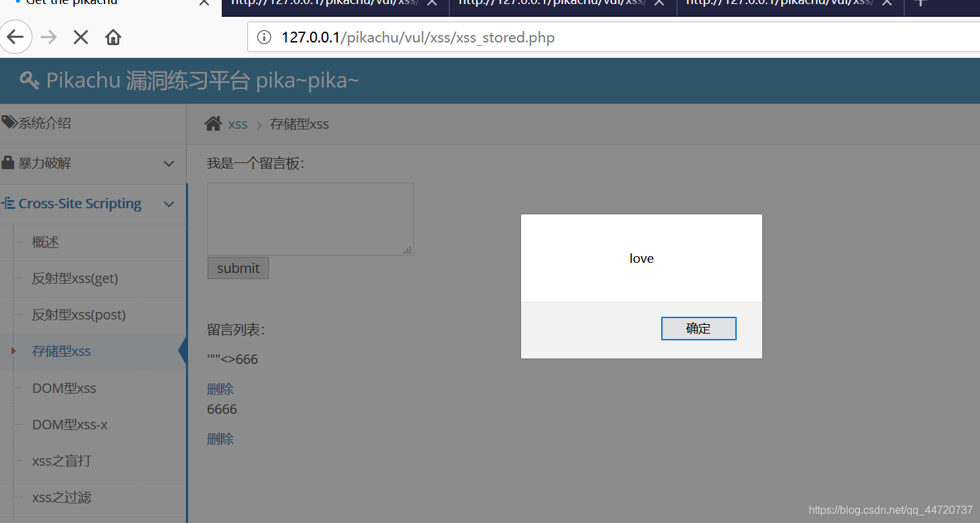Image resolution: width=980 pixels, height=523 pixels.
Task: Click the 6666 message text
Action: point(222,409)
